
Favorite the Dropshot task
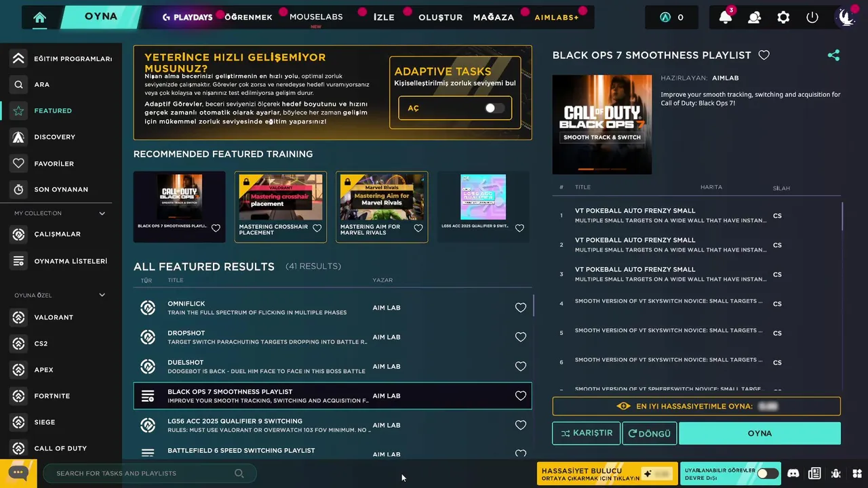(520, 337)
